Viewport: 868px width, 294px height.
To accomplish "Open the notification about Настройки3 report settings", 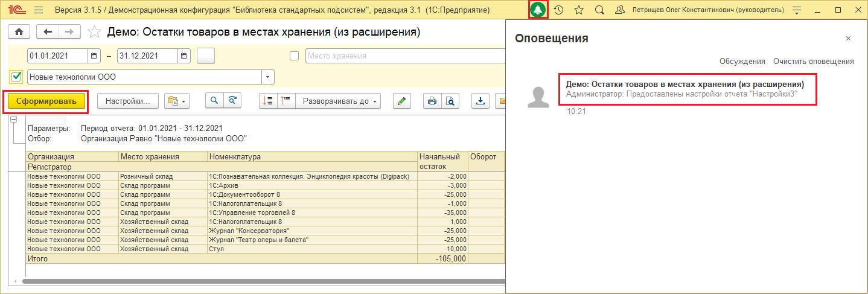I will (x=689, y=89).
